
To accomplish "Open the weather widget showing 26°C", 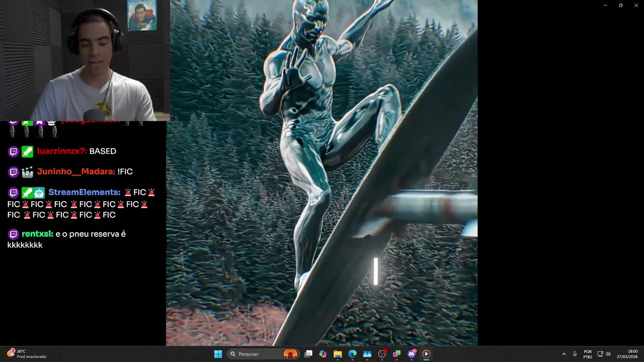I will pyautogui.click(x=26, y=354).
